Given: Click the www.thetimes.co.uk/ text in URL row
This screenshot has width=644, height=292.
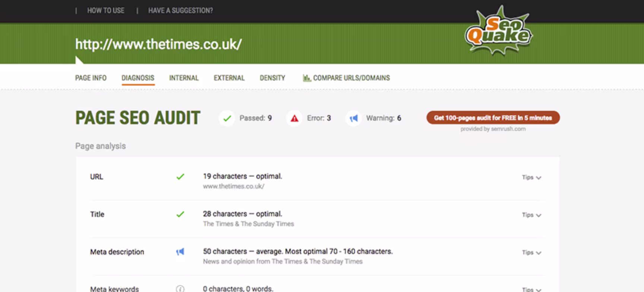Looking at the screenshot, I should click(x=234, y=186).
